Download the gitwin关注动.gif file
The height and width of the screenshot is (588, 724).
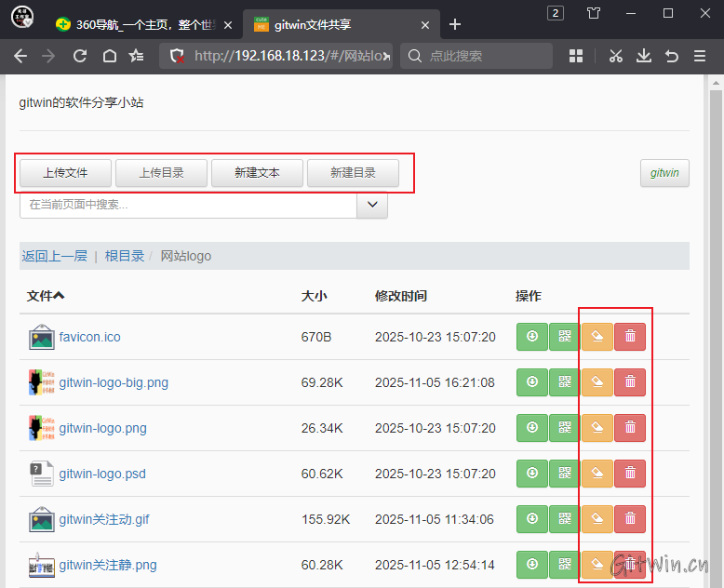coord(531,519)
